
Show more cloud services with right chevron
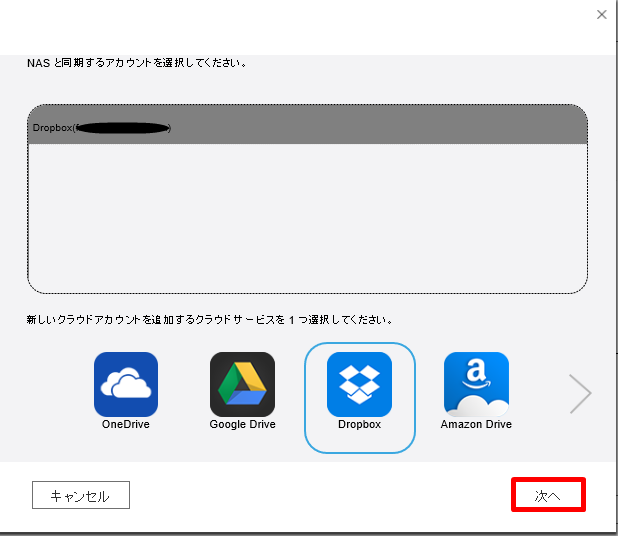click(581, 393)
